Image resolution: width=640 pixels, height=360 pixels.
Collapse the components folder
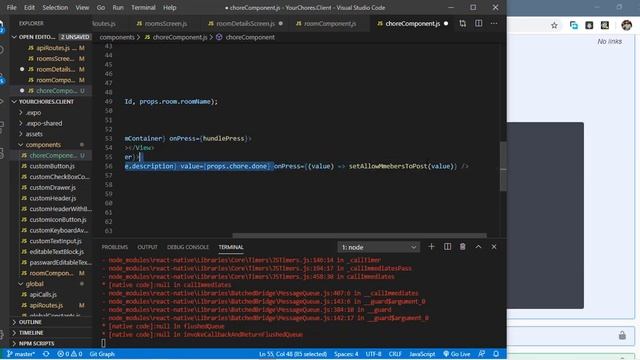click(51, 144)
